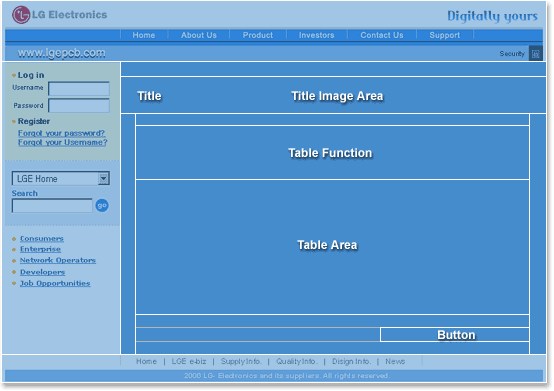This screenshot has width=554, height=391.
Task: Click the Search text box
Action: tap(52, 206)
